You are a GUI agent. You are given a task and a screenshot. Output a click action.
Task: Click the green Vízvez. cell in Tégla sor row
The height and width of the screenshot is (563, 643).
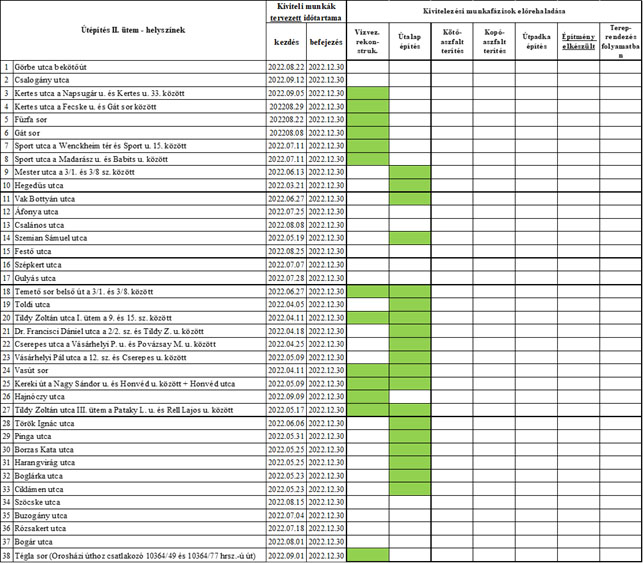tap(367, 555)
